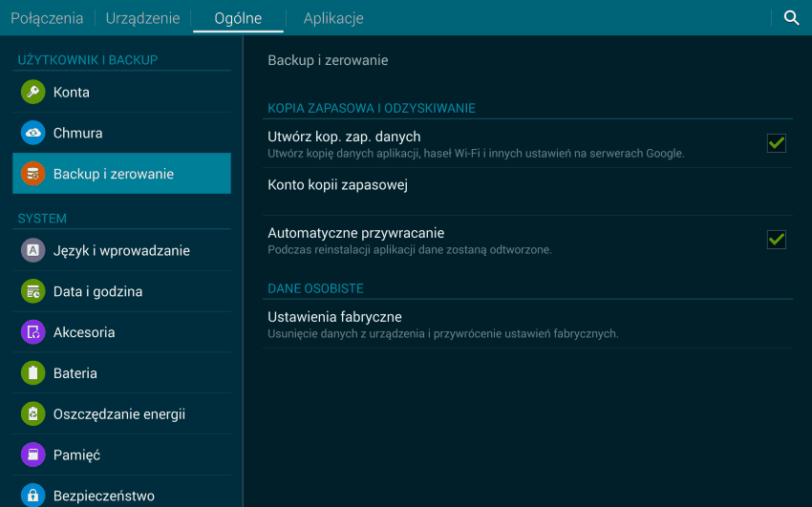Open Język i wprowadzanie settings
This screenshot has width=812, height=507.
121,250
